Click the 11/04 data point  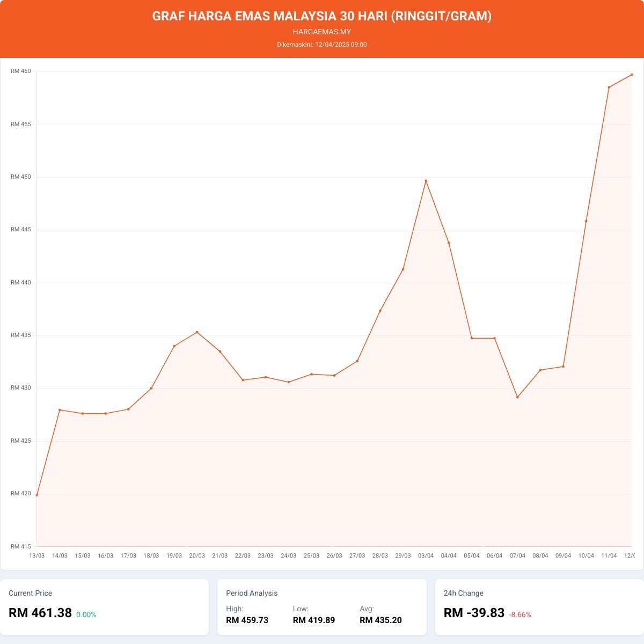pos(609,87)
